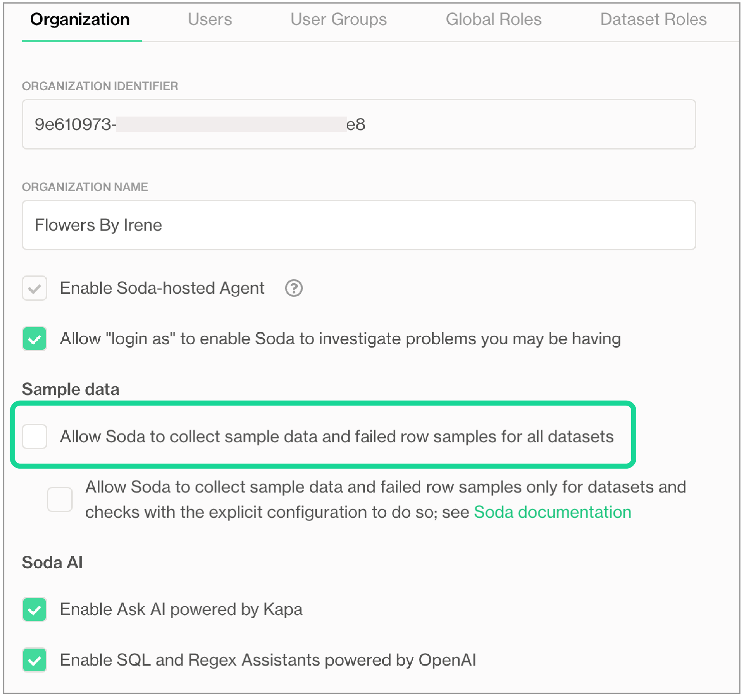Click the Enable Soda-hosted Agent label

click(x=162, y=288)
